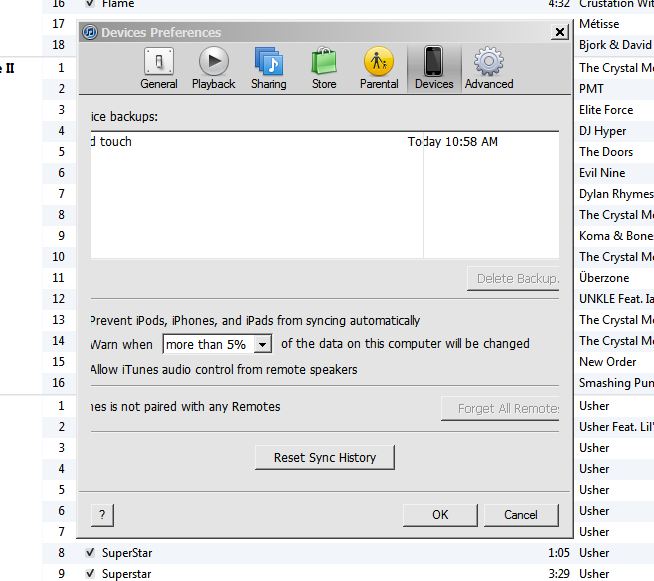Click the 'Today 10:58 AM' backup date
The image size is (654, 581).
[x=453, y=142]
